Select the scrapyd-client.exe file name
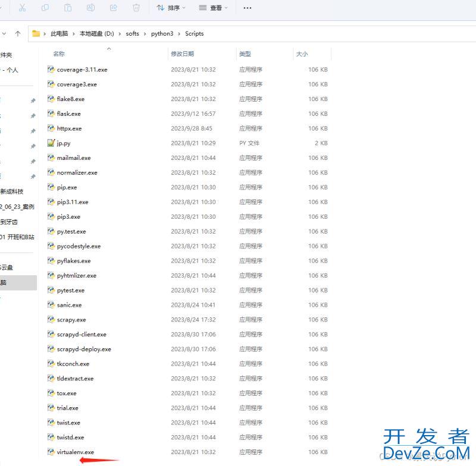 click(x=82, y=335)
